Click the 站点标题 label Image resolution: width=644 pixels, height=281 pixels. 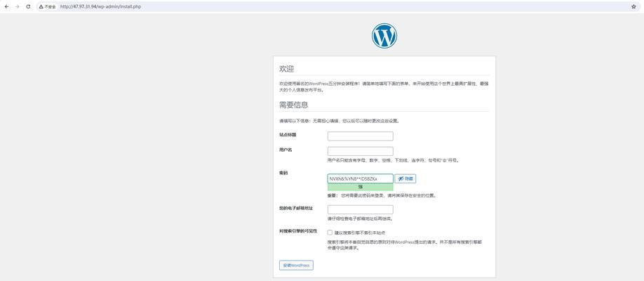click(288, 135)
